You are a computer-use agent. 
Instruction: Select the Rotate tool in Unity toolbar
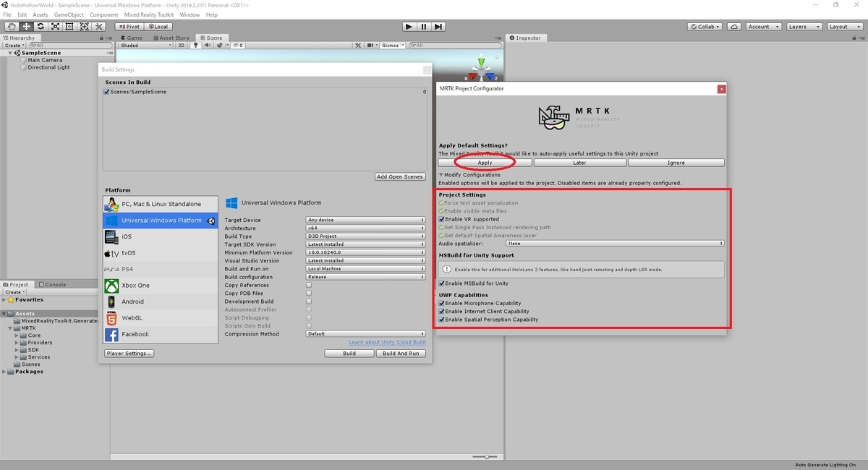(x=41, y=27)
